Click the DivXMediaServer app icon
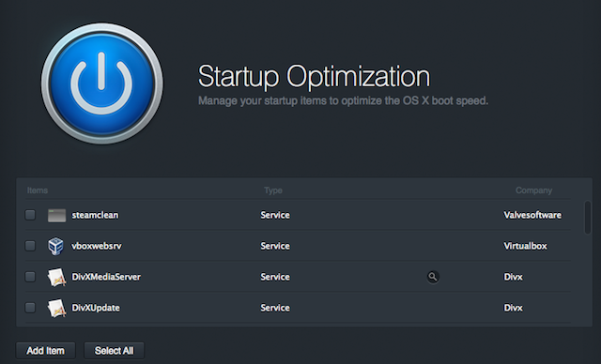 click(x=56, y=277)
